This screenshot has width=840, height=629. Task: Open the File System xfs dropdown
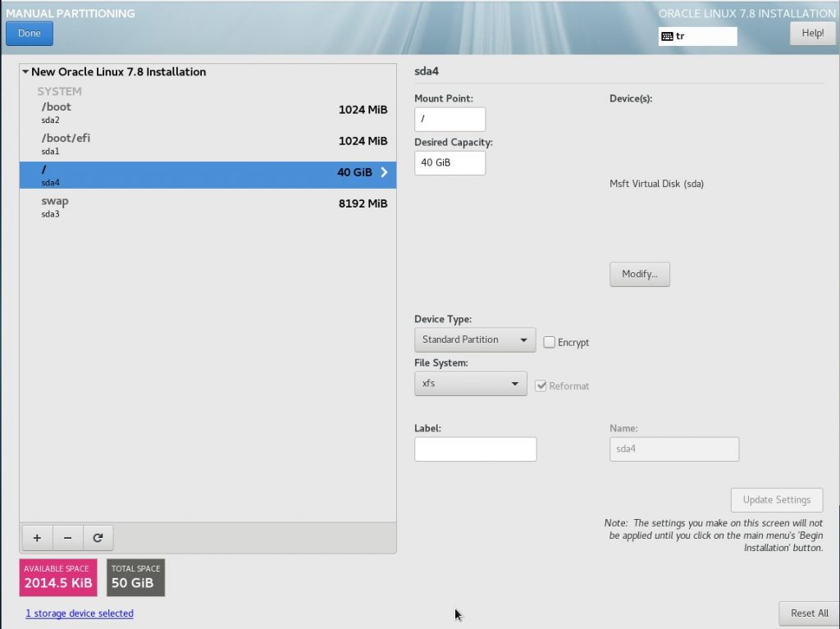(x=470, y=384)
